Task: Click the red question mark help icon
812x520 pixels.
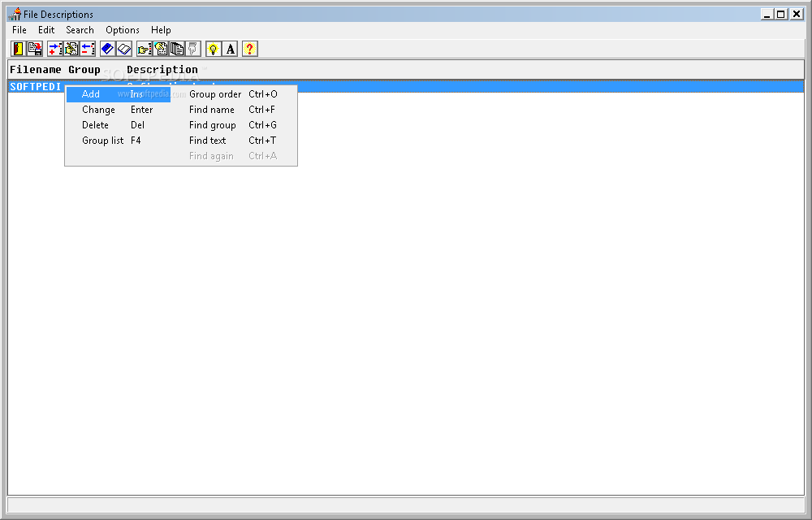Action: [249, 49]
